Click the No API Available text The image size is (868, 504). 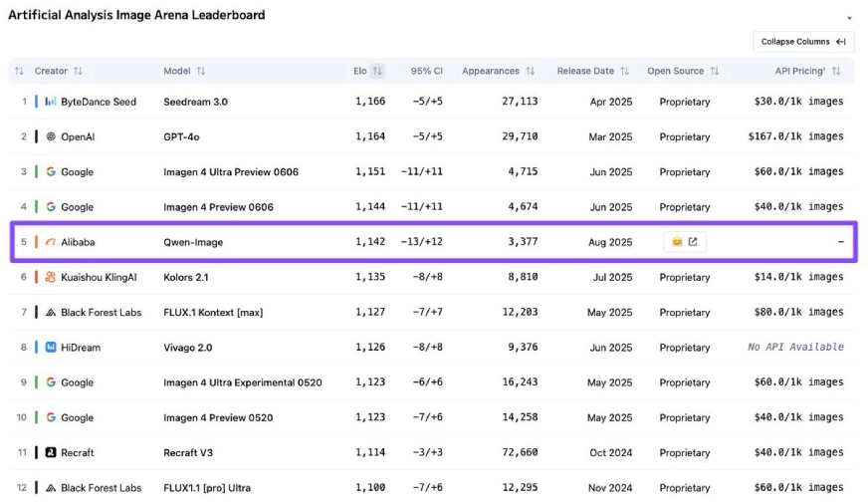[x=796, y=347]
